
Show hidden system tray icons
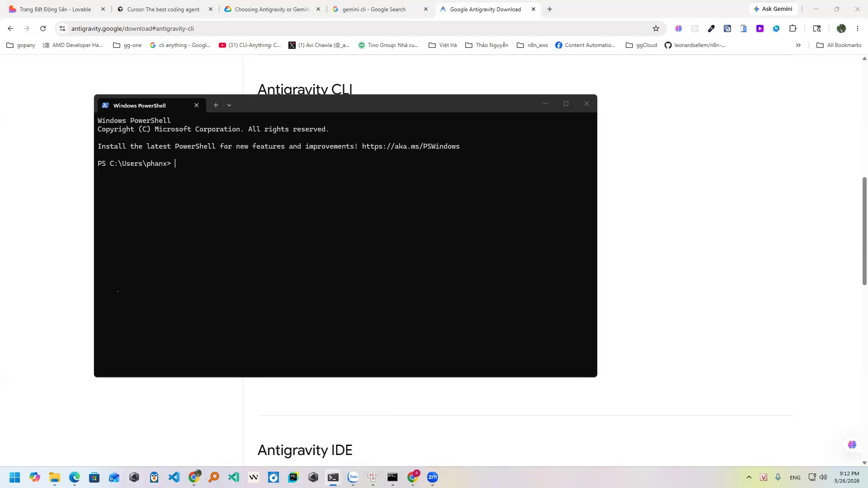pos(749,477)
